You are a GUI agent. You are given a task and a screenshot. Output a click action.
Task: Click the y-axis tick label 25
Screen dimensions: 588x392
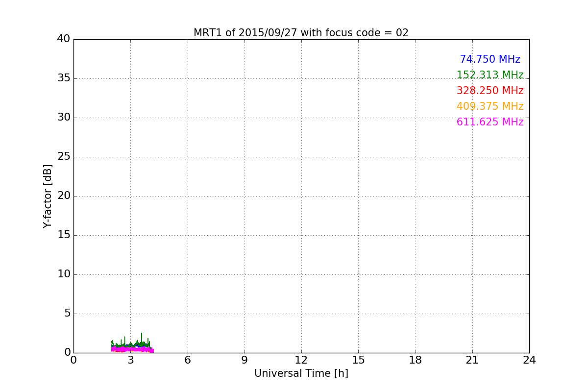(x=64, y=157)
